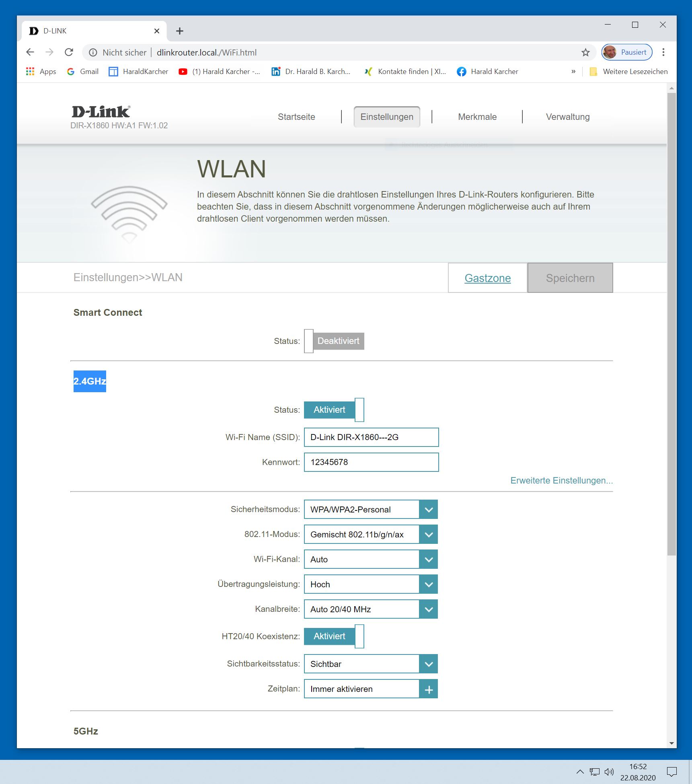The height and width of the screenshot is (784, 692).
Task: Open the Xing Kontakte finden bookmark
Action: click(405, 72)
